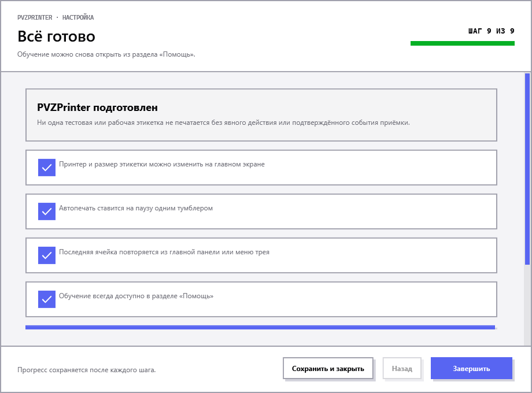Image resolution: width=532 pixels, height=393 pixels.
Task: Click the green step progress bar
Action: 463,43
